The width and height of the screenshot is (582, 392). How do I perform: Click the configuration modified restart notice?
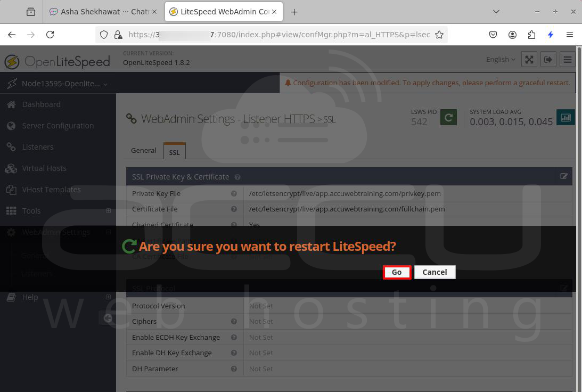click(x=427, y=83)
